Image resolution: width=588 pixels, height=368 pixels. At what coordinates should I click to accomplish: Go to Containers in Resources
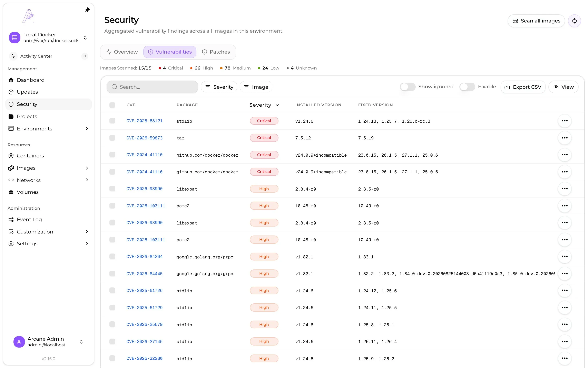[48, 156]
